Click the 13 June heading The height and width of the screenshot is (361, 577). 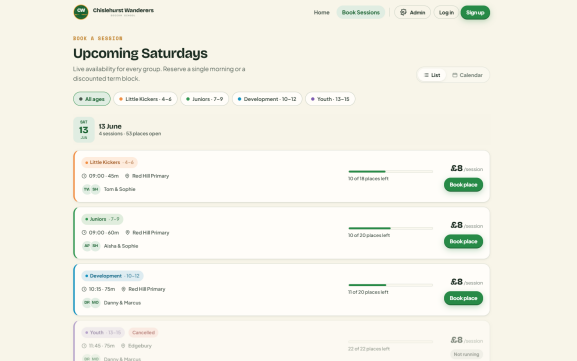tap(110, 126)
